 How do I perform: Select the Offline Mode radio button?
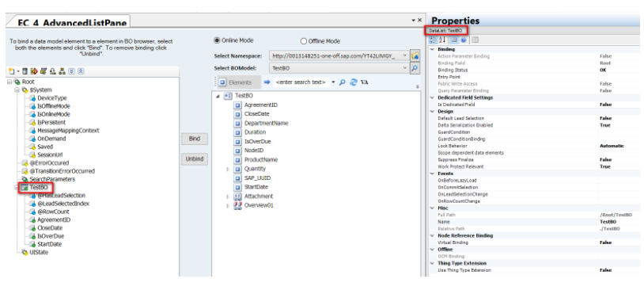pyautogui.click(x=304, y=41)
